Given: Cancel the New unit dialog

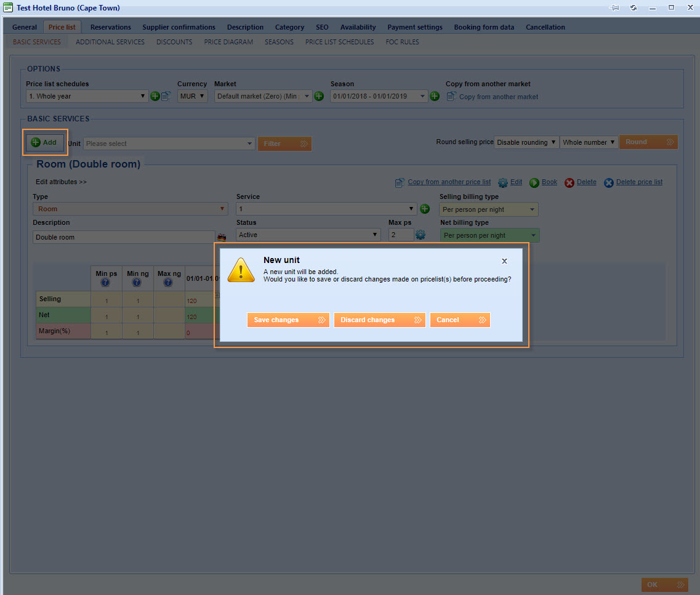Looking at the screenshot, I should (x=461, y=320).
